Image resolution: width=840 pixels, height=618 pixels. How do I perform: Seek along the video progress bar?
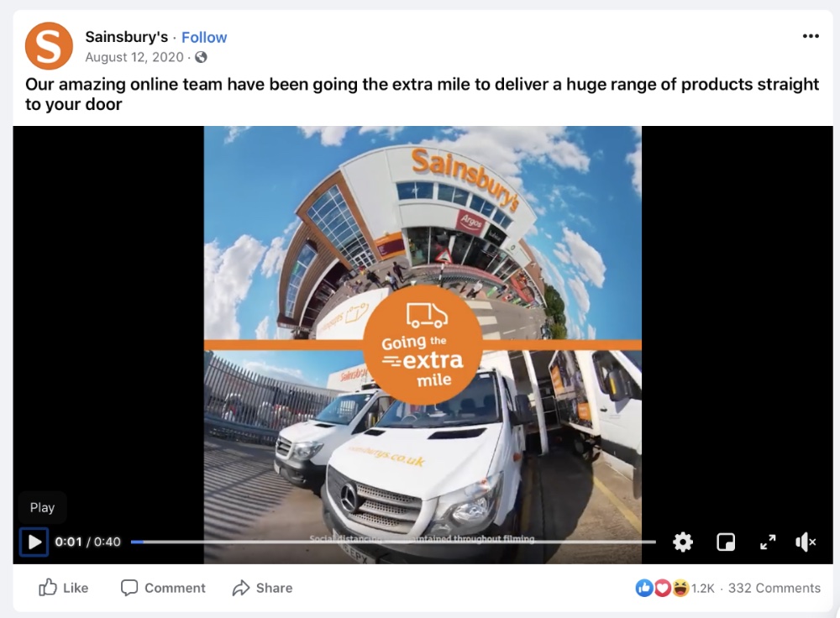[392, 542]
